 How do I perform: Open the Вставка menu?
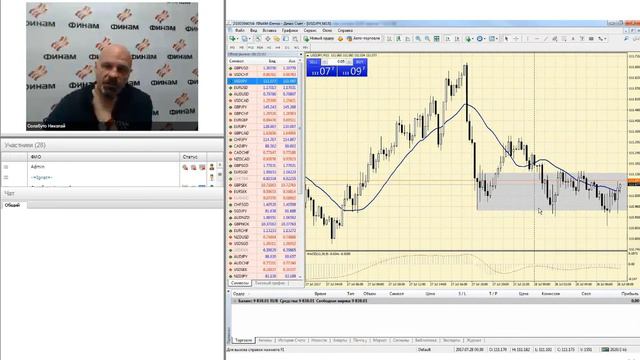pos(269,30)
